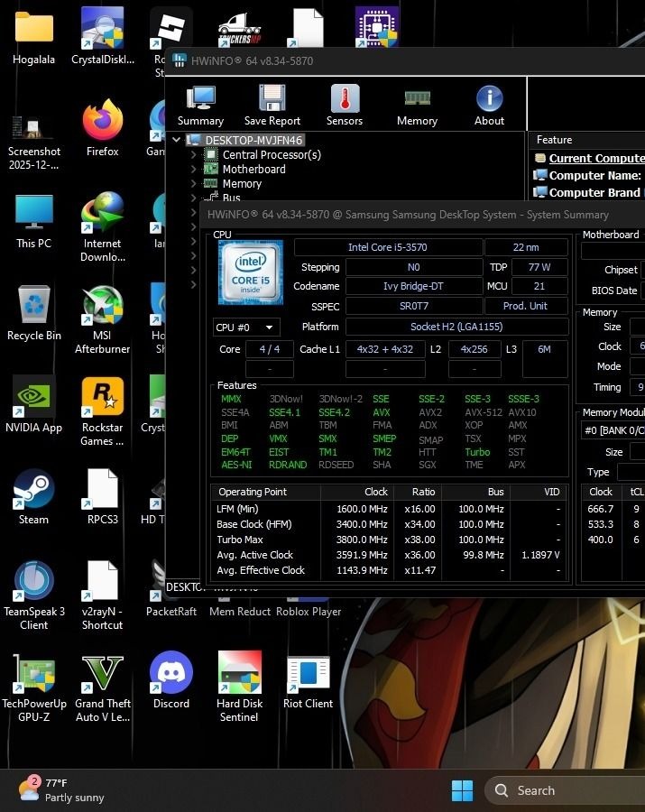Click the Socket H2 (LGA1155) platform value

(x=456, y=327)
